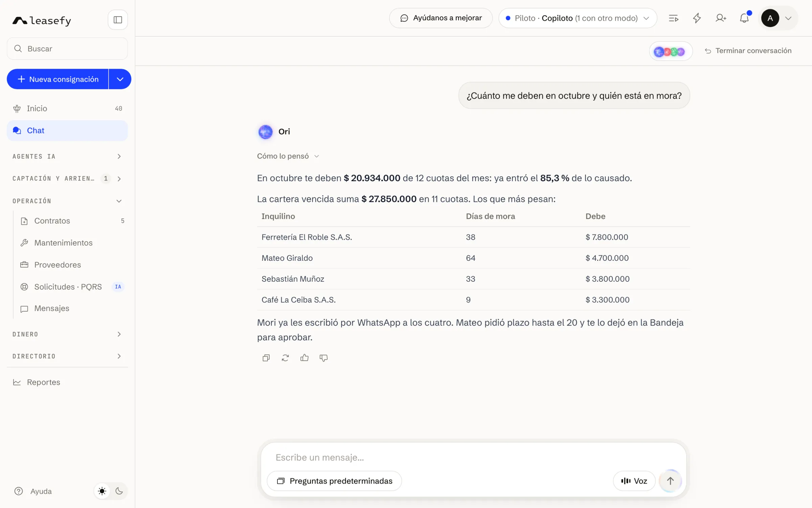This screenshot has height=508, width=812.
Task: Expand Cómo lo pensó reasoning
Action: pos(288,156)
